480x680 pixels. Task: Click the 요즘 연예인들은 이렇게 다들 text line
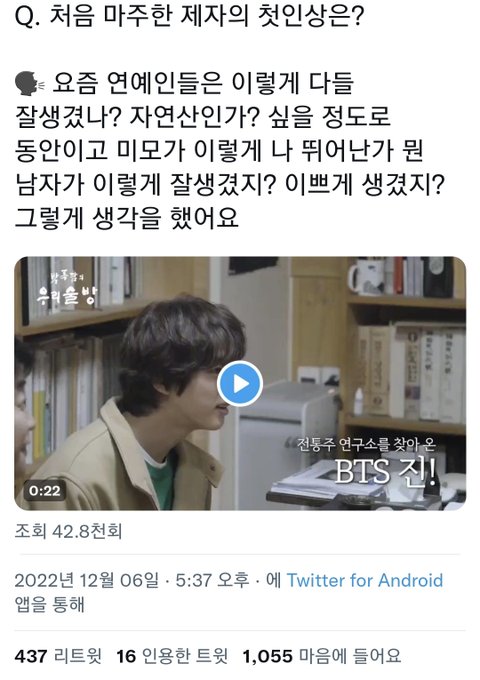[x=203, y=83]
